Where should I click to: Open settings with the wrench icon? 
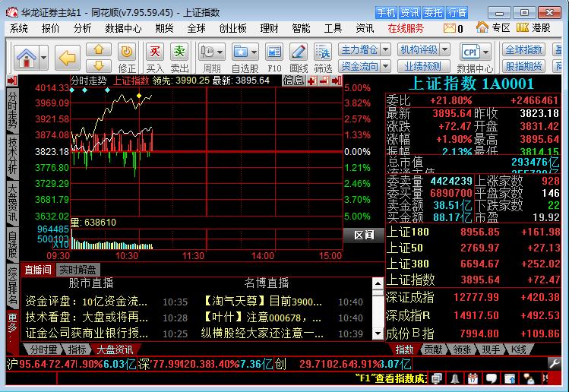coord(555,363)
